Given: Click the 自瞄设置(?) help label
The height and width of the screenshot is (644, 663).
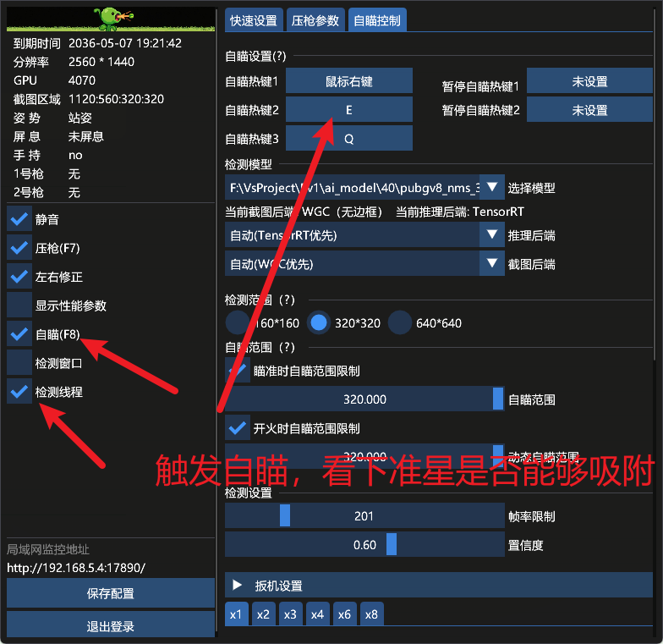Looking at the screenshot, I should [255, 56].
